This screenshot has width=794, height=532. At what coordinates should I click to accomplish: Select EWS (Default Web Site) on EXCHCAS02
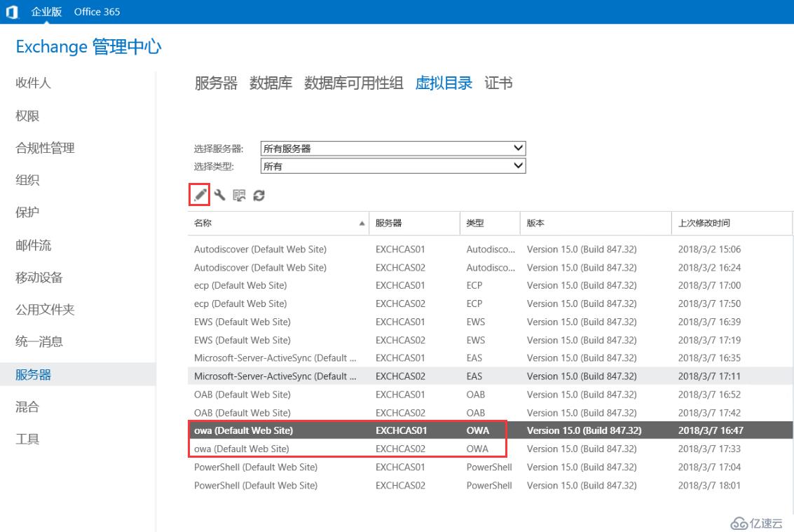pyautogui.click(x=490, y=340)
